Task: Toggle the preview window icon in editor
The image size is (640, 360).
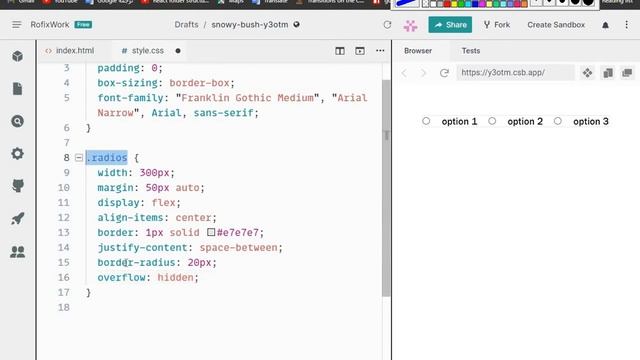Action: (360, 51)
